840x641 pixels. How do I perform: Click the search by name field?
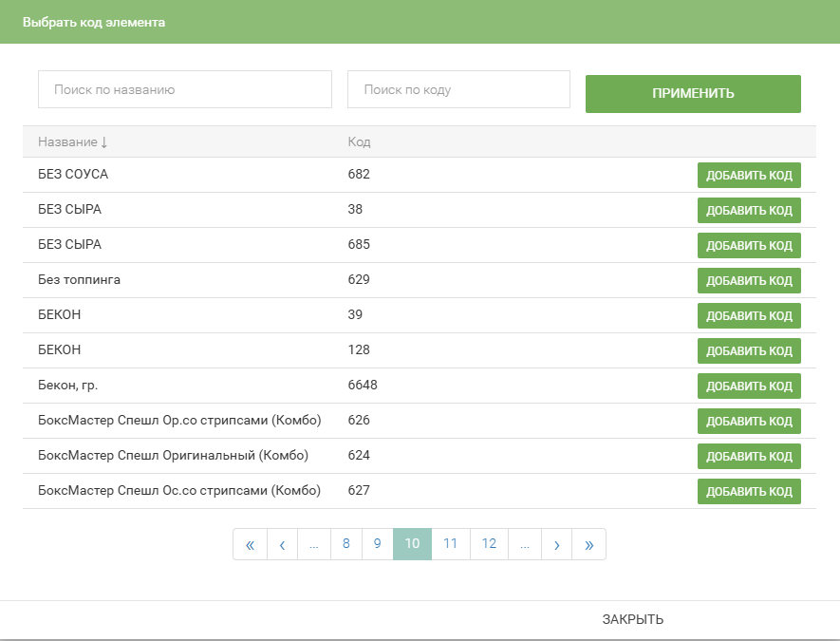[x=185, y=89]
